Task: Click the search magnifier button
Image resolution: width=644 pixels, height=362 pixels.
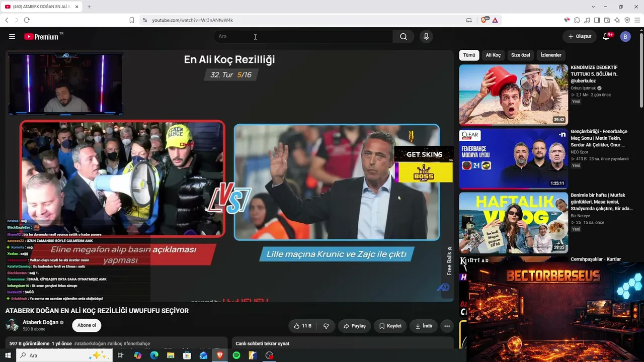Action: (404, 37)
